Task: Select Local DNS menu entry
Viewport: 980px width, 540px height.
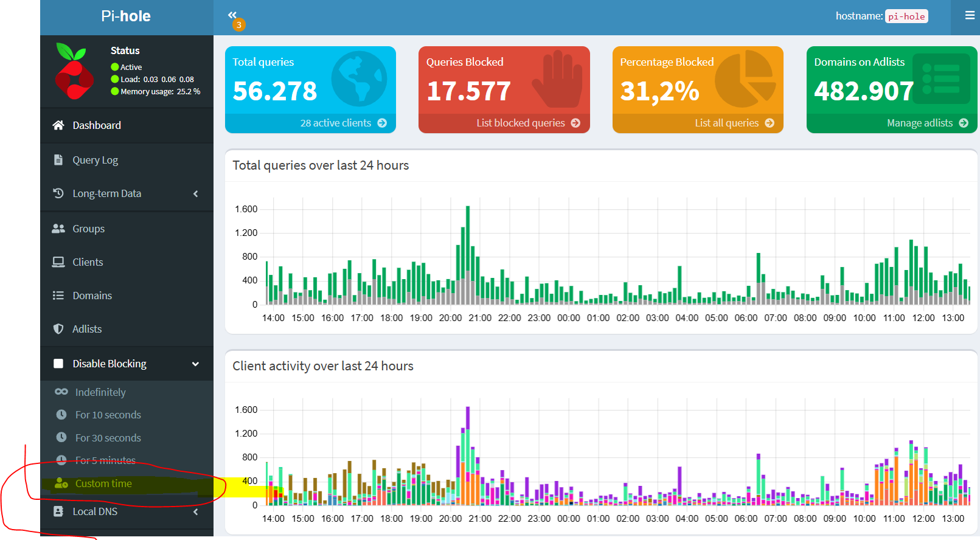Action: (127, 511)
